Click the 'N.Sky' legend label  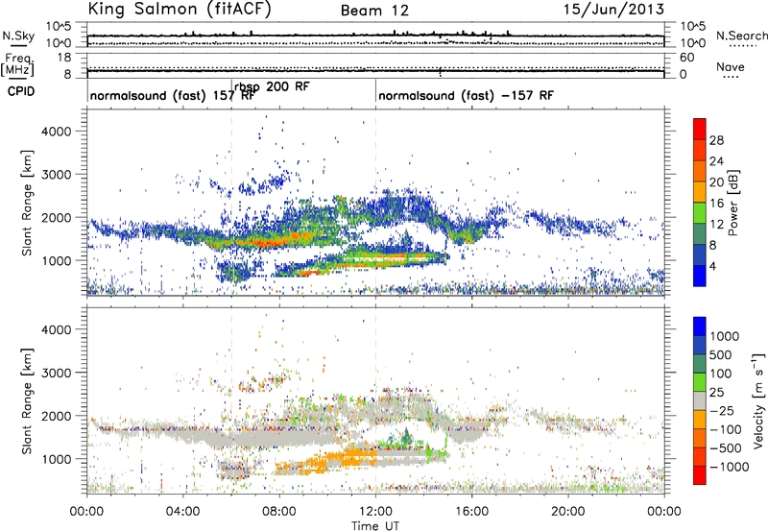(x=18, y=36)
